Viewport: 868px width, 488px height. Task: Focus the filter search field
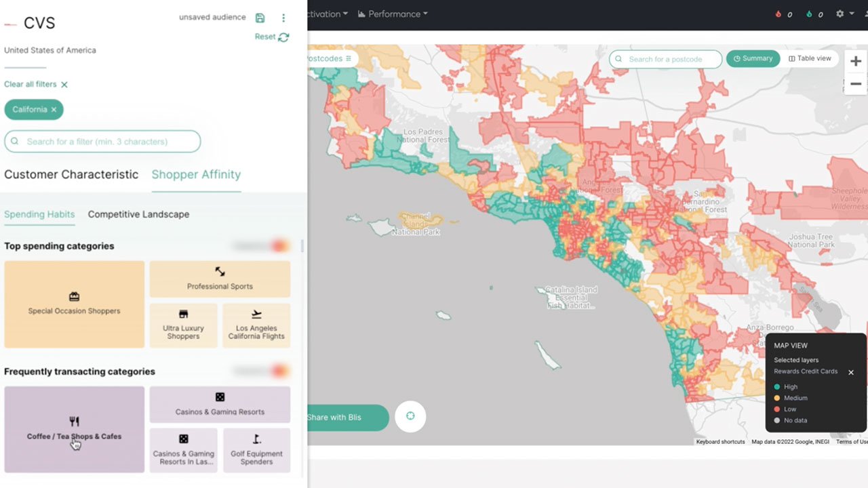102,141
